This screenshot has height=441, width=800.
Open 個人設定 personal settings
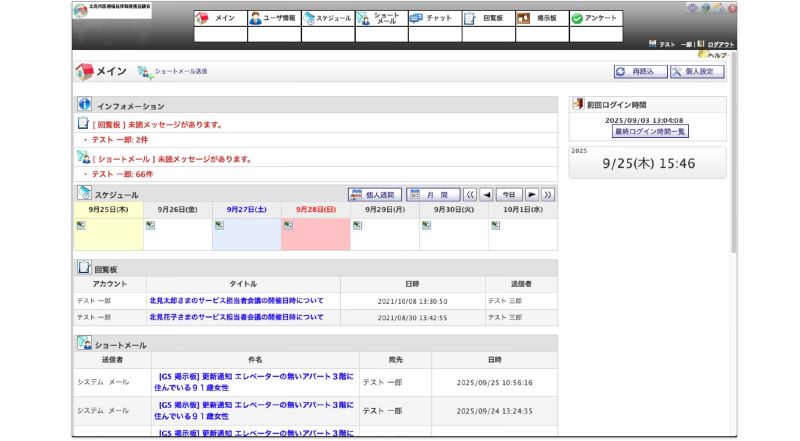pyautogui.click(x=698, y=72)
